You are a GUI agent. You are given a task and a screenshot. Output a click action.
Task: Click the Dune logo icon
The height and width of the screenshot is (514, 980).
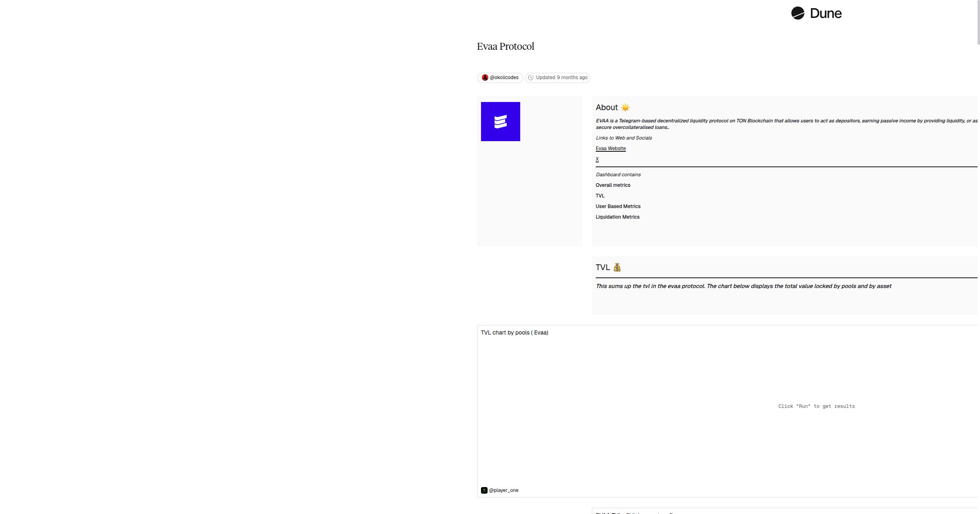coord(798,13)
